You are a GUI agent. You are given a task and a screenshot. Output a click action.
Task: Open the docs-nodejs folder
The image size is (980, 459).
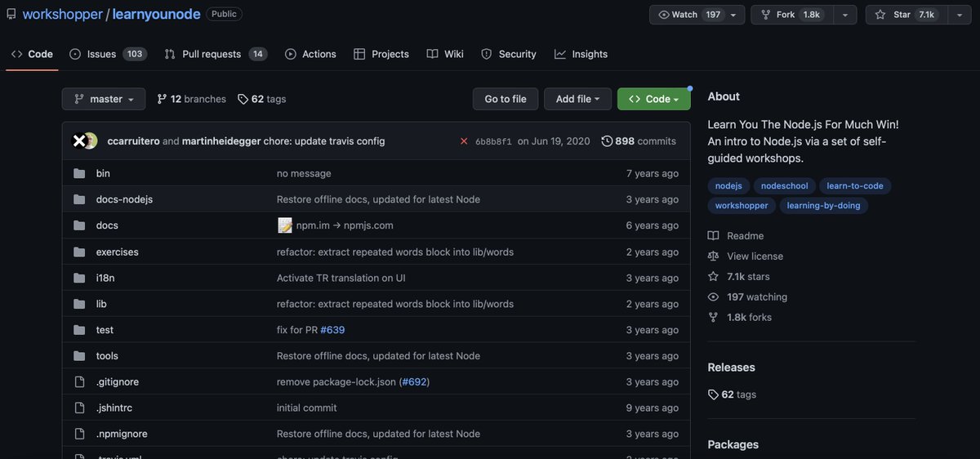pos(124,199)
